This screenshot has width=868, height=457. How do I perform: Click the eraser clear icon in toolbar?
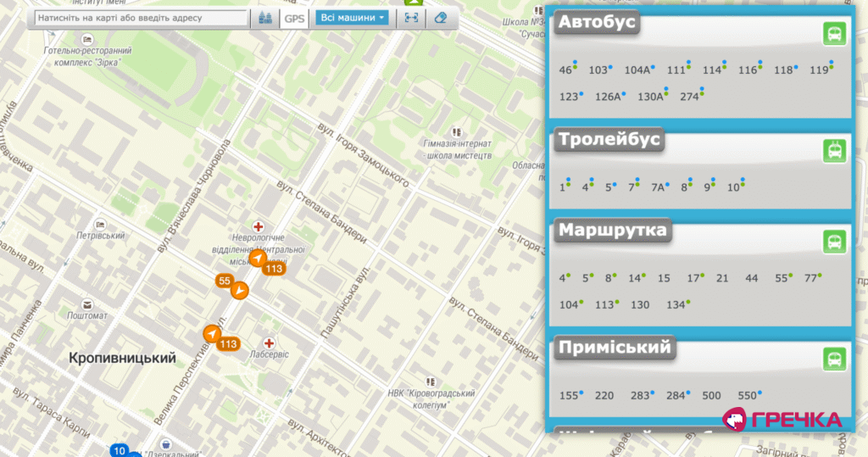(x=441, y=18)
